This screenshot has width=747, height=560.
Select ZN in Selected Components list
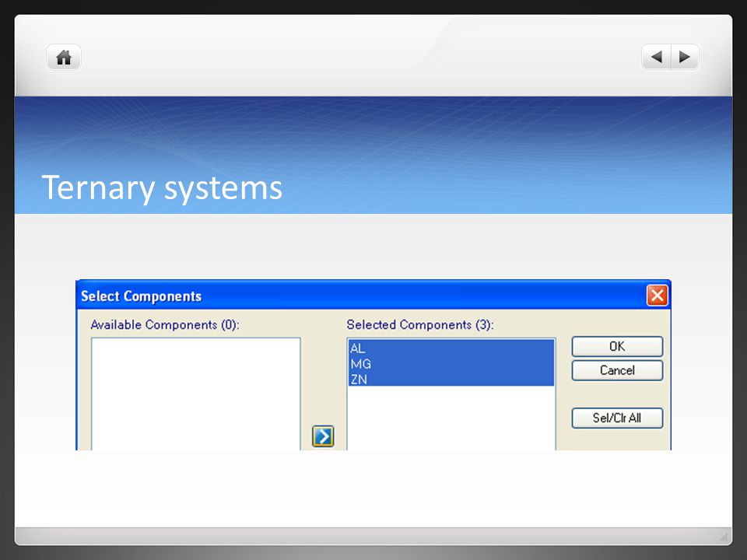tap(451, 379)
